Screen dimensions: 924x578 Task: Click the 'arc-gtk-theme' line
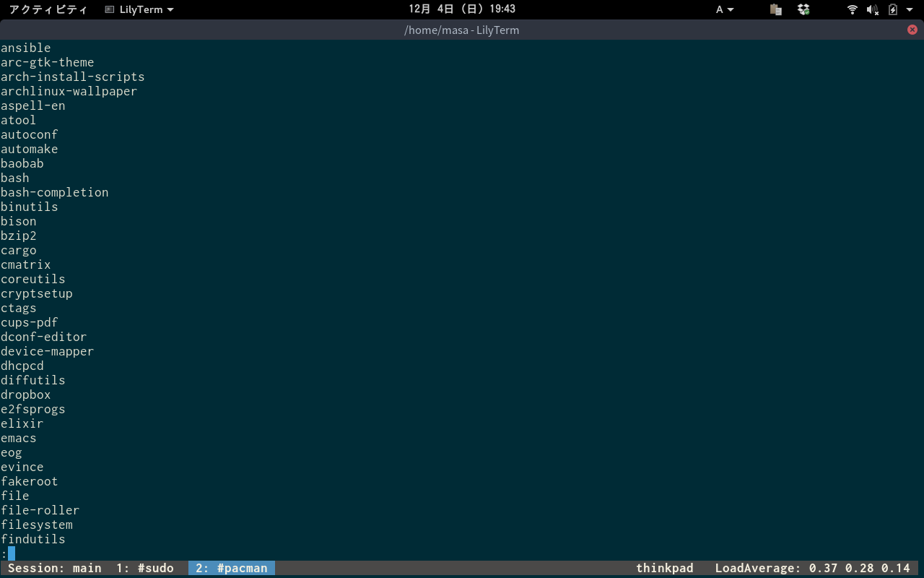48,62
